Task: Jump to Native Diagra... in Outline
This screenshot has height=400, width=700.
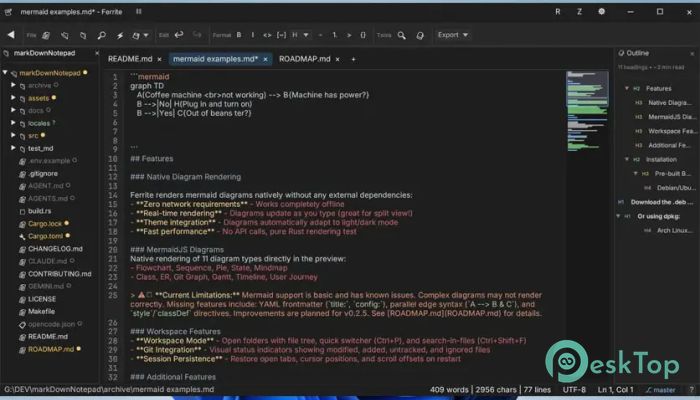Action: tap(670, 103)
